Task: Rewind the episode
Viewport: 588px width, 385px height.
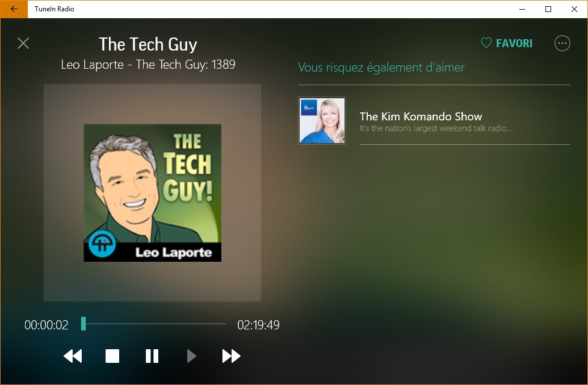Action: click(x=73, y=355)
